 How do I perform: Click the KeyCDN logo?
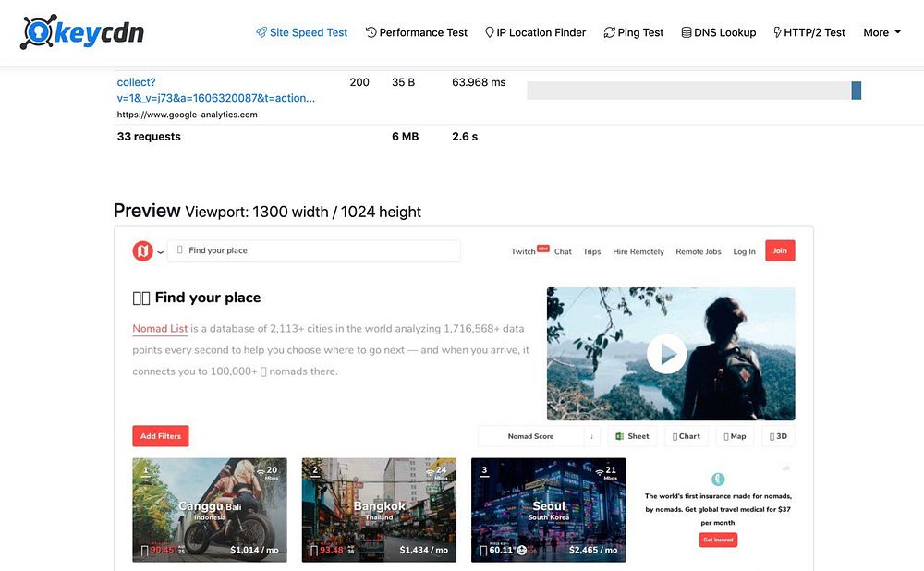coord(82,31)
